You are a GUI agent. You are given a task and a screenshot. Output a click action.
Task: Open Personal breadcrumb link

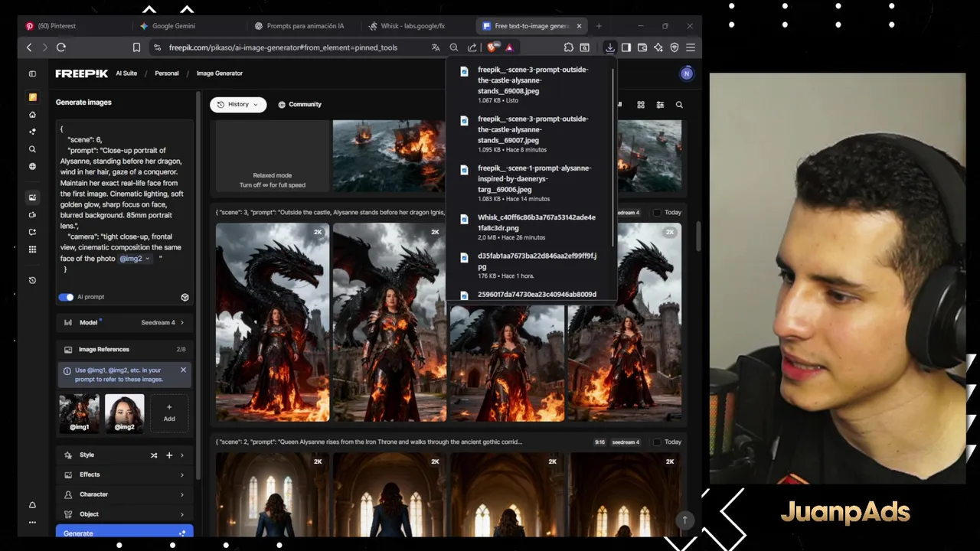point(167,73)
